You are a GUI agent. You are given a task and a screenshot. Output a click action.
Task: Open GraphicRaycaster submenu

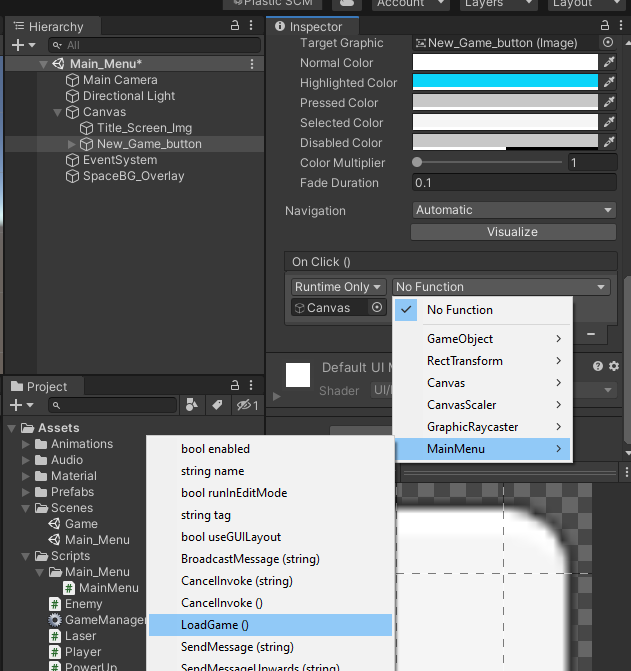(483, 427)
